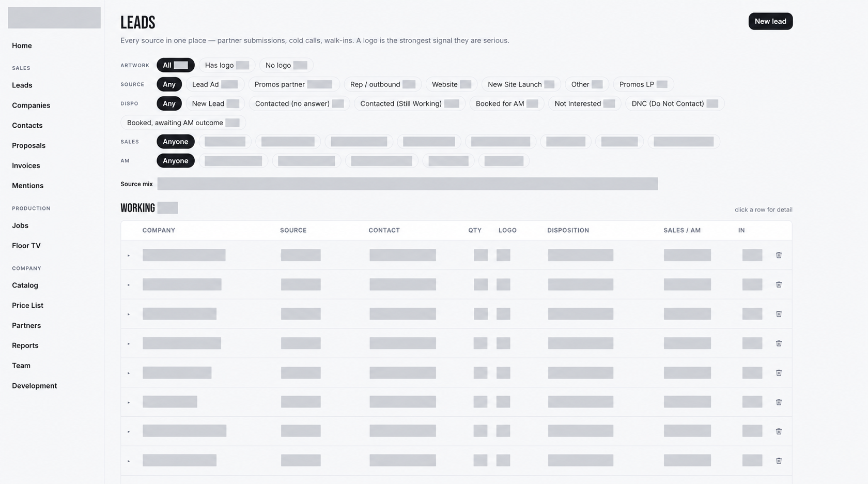Filter by DNC (Do Not Contact)
The width and height of the screenshot is (868, 484).
(675, 103)
